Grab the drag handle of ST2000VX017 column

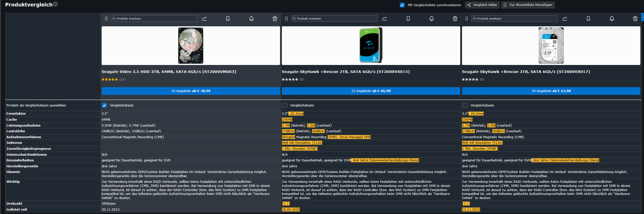(x=467, y=19)
